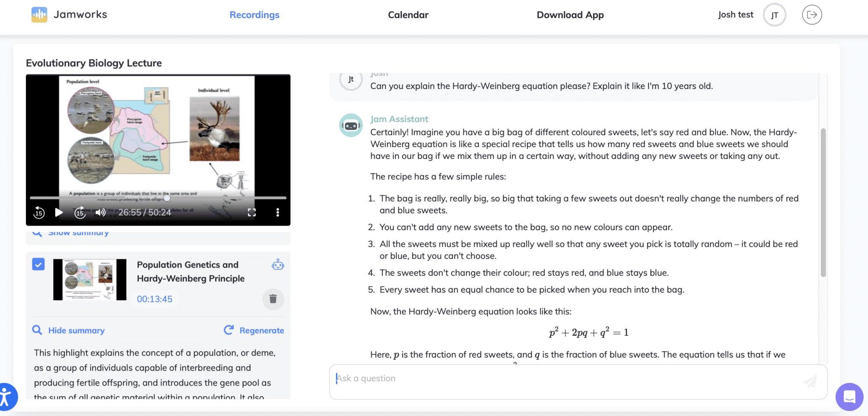Play the lecture video
The image size is (868, 416).
[59, 212]
